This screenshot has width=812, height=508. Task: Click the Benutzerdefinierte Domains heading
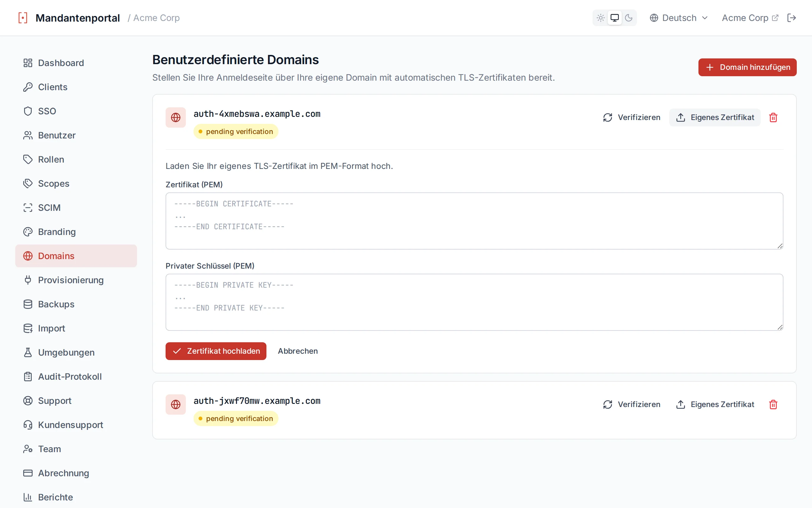click(235, 59)
